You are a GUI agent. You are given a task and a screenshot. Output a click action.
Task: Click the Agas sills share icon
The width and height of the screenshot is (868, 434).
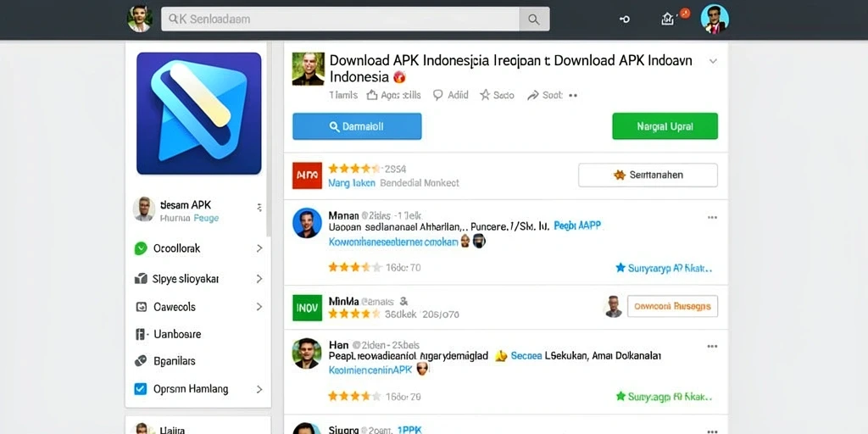coord(373,95)
